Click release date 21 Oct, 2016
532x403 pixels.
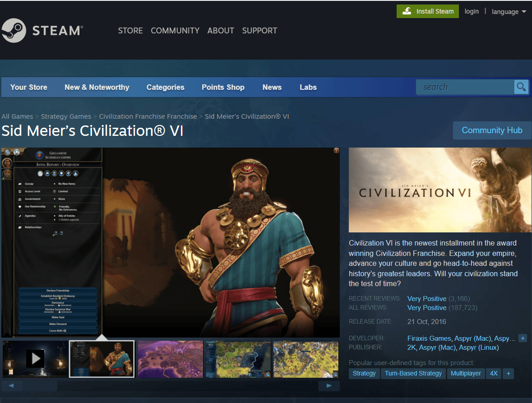coord(426,322)
